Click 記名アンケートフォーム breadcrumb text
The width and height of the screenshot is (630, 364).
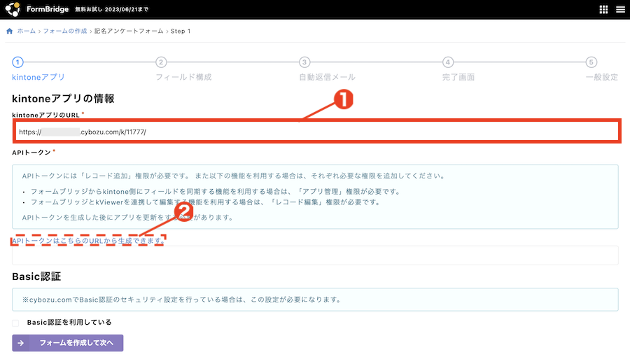[x=129, y=31]
